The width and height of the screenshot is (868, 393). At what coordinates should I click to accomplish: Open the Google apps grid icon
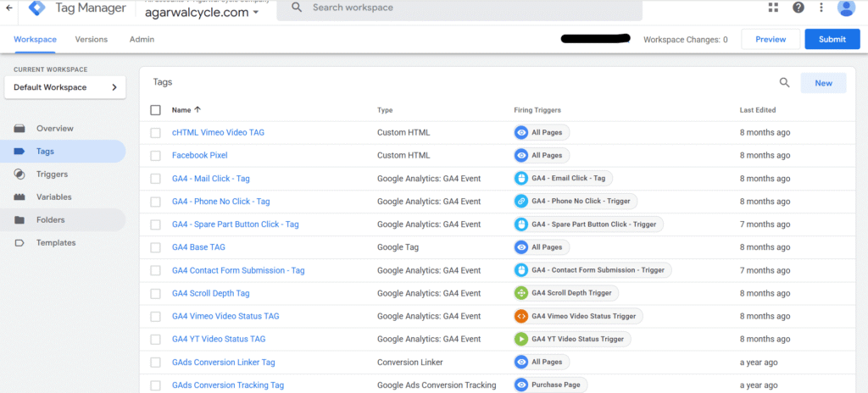[x=773, y=7]
